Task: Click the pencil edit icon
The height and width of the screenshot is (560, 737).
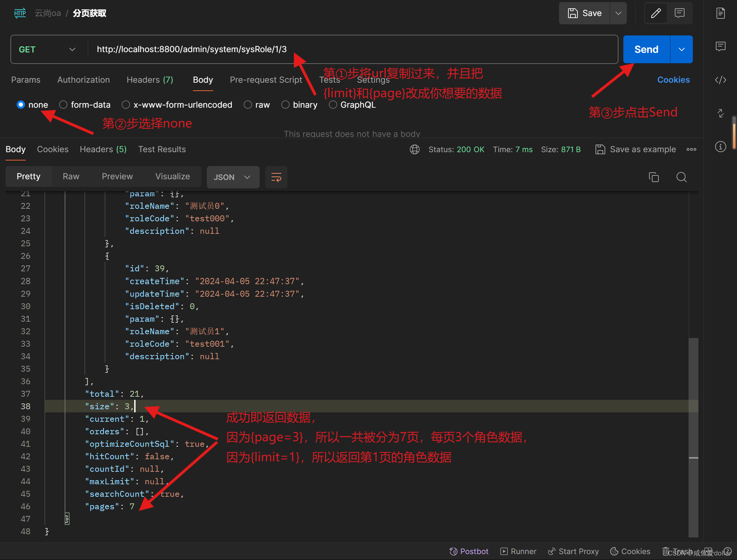Action: pos(656,13)
